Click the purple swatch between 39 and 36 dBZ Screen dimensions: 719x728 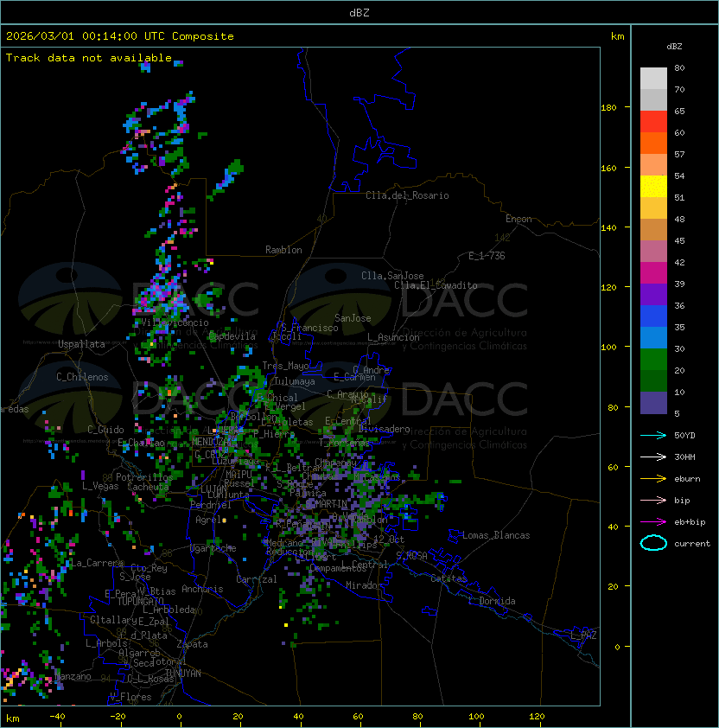(x=653, y=294)
